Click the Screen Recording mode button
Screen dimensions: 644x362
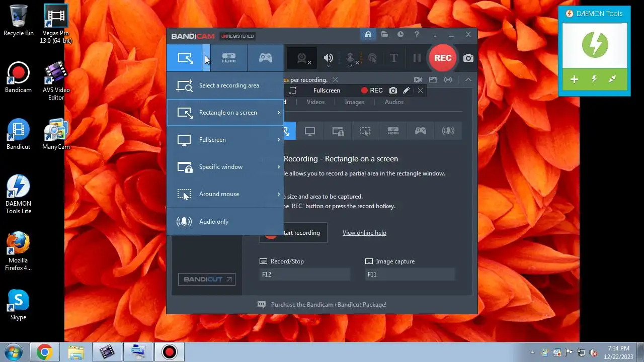pyautogui.click(x=185, y=58)
